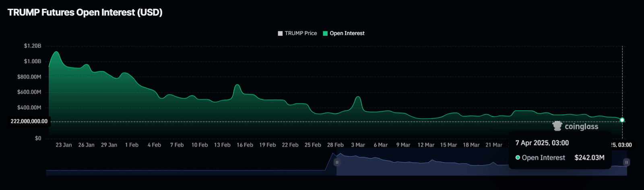This screenshot has width=644, height=190.
Task: Click the $242.03M value in the tooltip
Action: click(589, 158)
